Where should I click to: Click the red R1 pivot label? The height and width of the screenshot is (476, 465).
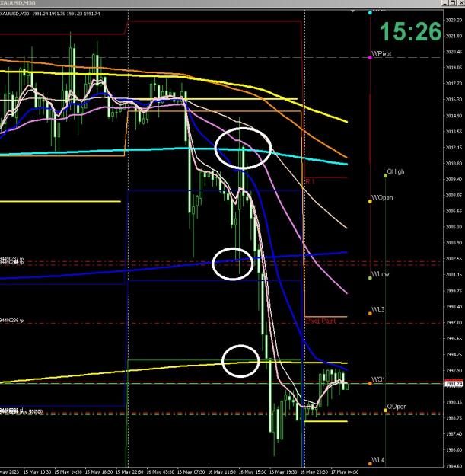tap(310, 181)
